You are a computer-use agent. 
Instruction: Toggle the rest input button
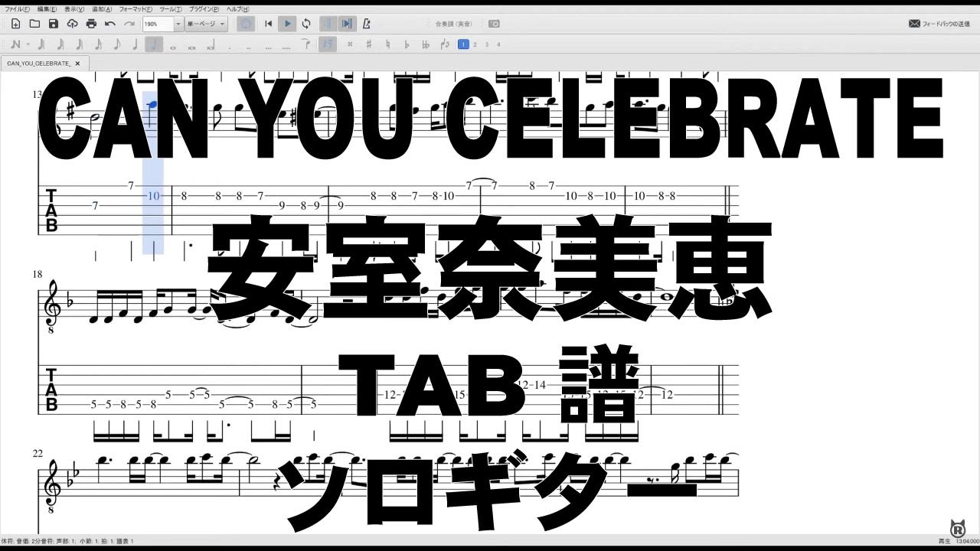tap(328, 44)
